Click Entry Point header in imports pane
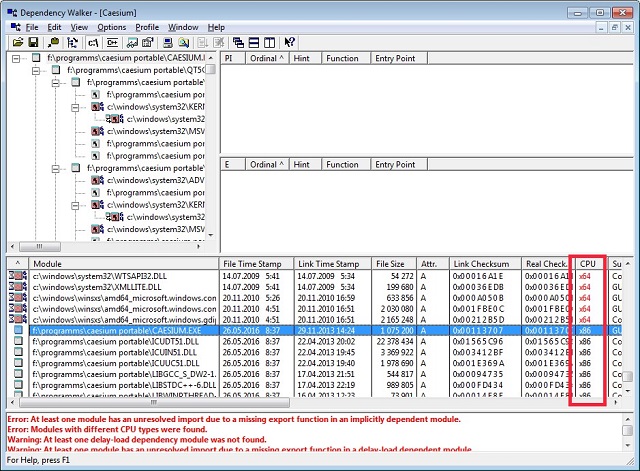Image resolution: width=640 pixels, height=471 pixels. [x=399, y=58]
